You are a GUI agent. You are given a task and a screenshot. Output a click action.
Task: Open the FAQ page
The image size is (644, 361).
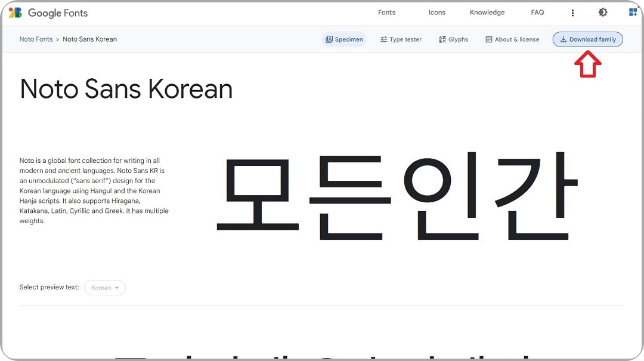pos(537,13)
